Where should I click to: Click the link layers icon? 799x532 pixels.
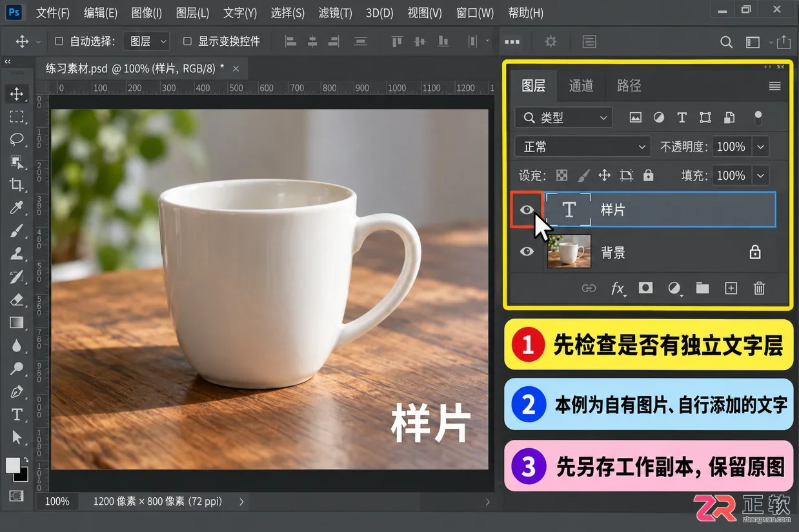coord(589,288)
